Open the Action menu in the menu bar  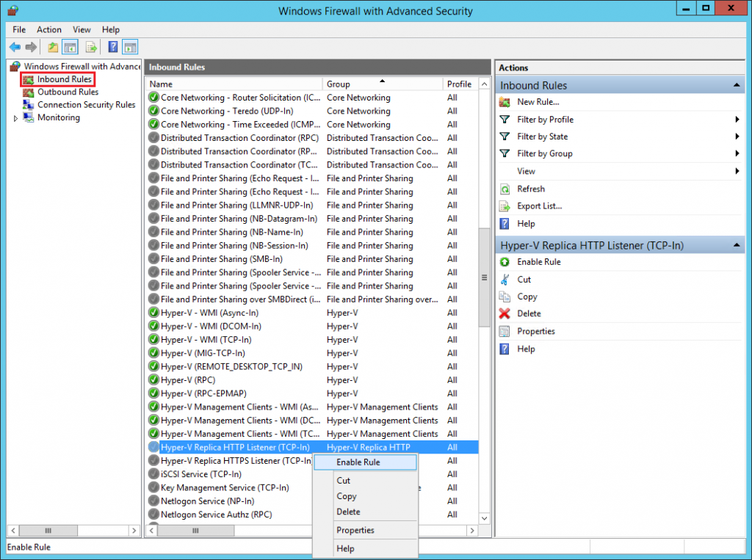48,29
